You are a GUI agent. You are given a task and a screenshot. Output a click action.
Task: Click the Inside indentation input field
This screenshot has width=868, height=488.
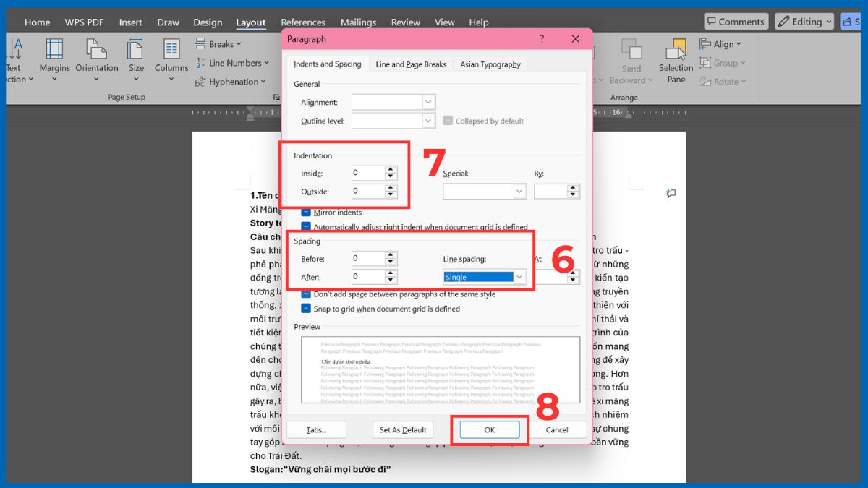pos(367,174)
